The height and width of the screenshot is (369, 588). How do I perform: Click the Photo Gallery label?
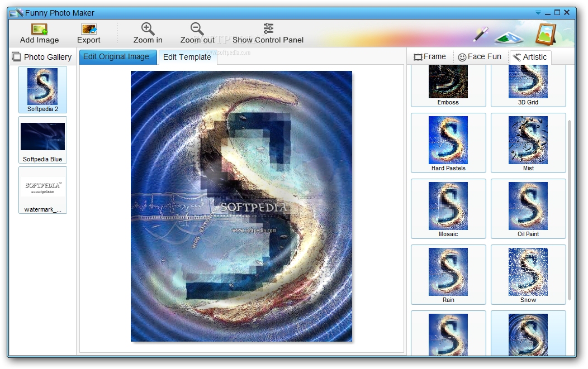[48, 57]
